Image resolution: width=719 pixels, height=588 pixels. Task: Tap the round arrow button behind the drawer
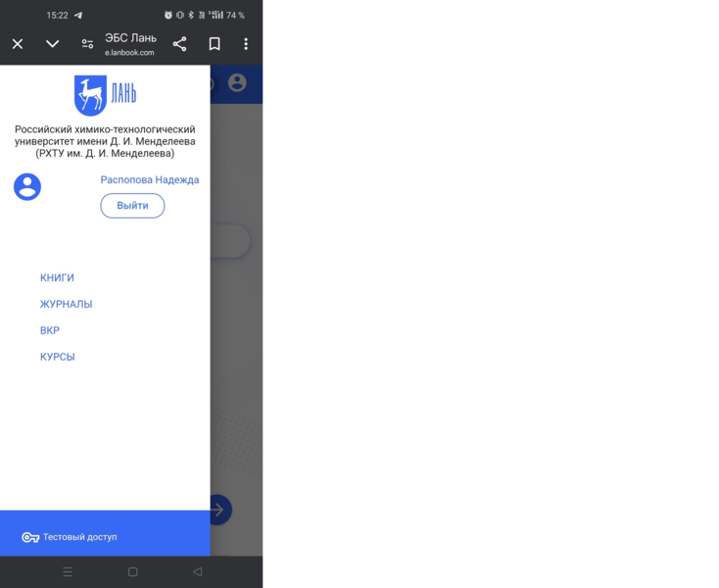pyautogui.click(x=221, y=510)
